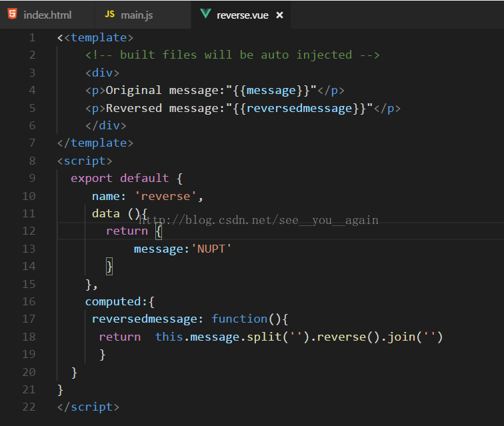Click the closing script tag on line 22
The height and width of the screenshot is (426, 504).
(x=88, y=407)
